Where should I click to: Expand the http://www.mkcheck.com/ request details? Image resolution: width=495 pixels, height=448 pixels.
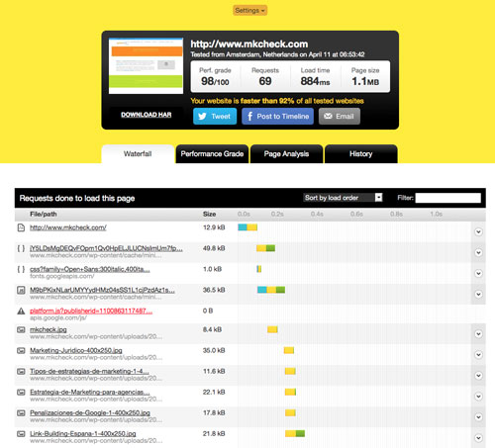click(478, 231)
